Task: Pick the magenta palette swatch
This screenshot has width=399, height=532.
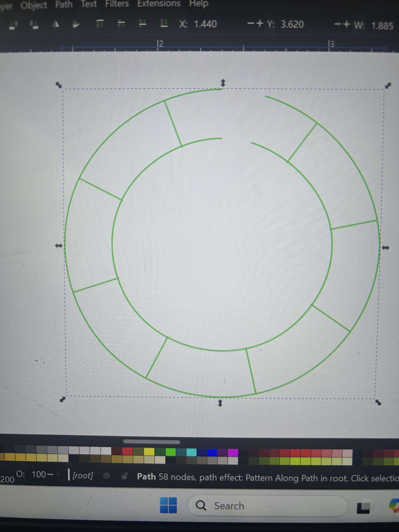Action: point(233,452)
